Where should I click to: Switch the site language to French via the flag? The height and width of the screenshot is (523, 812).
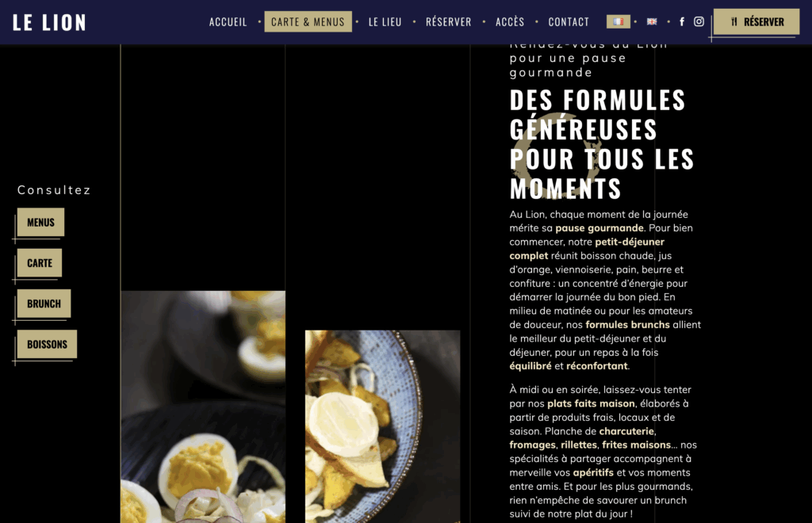[619, 21]
